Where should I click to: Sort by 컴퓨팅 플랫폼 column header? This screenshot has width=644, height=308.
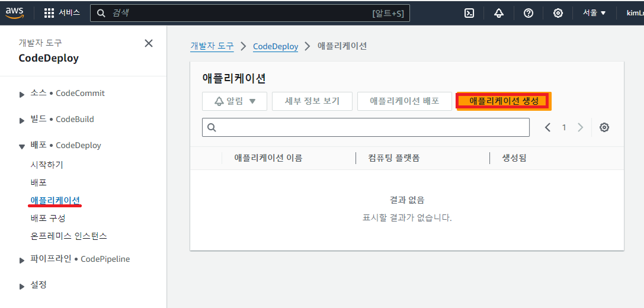pyautogui.click(x=394, y=158)
